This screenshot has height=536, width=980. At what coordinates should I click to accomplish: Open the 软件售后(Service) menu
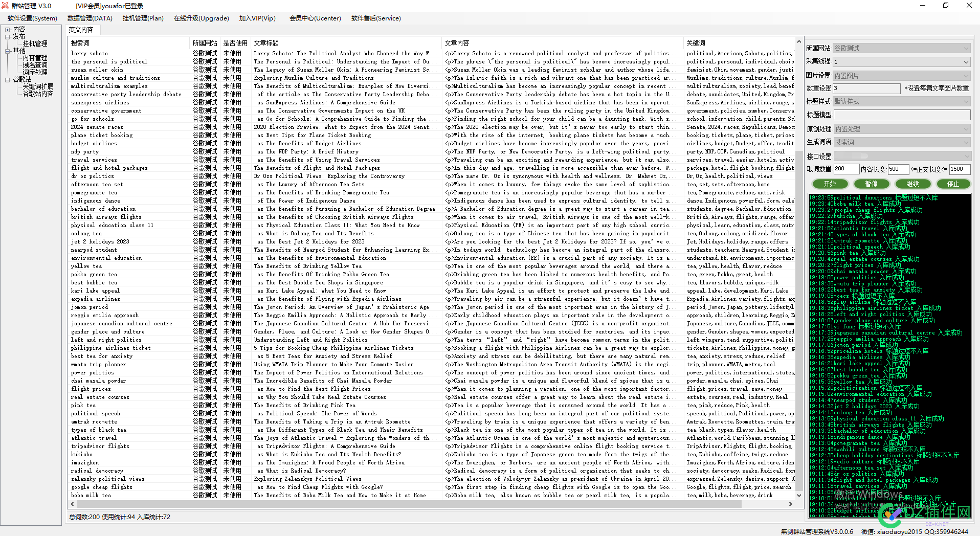[376, 18]
